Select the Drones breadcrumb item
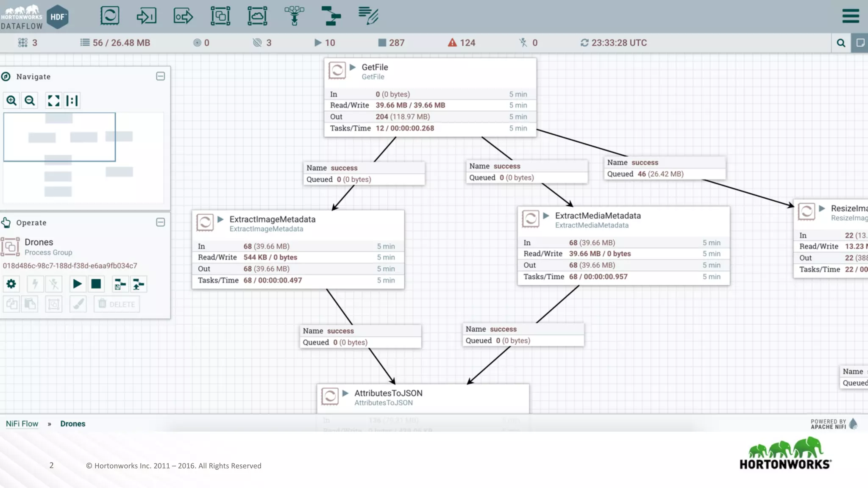 coord(72,424)
